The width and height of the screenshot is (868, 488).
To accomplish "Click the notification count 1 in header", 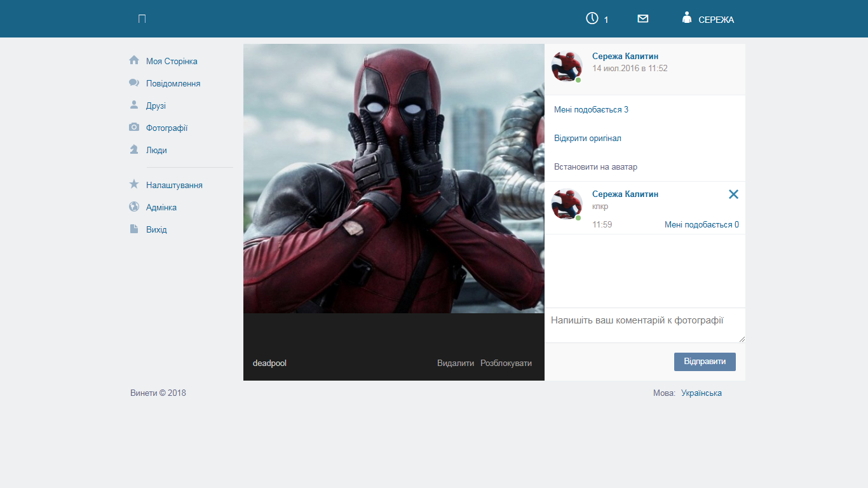I will click(x=606, y=20).
